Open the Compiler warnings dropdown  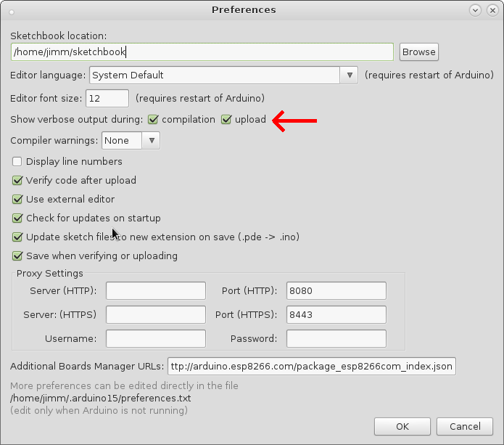pos(131,141)
